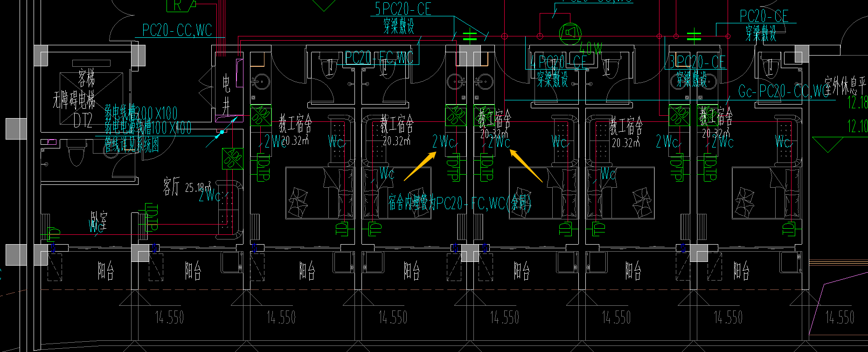This screenshot has width=868, height=352.
Task: Select the 穿梁敷设 note under 5PC20-CE
Action: 398,26
